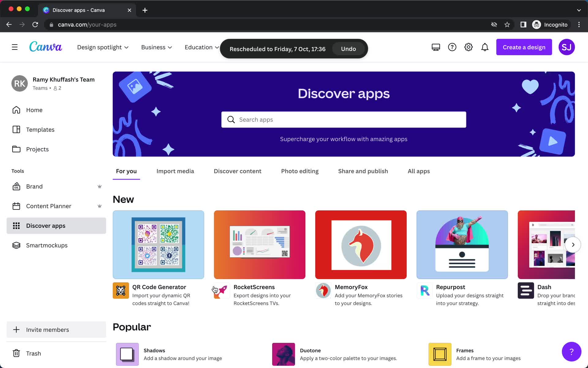Click the Home icon in sidebar
The width and height of the screenshot is (588, 368).
16,110
